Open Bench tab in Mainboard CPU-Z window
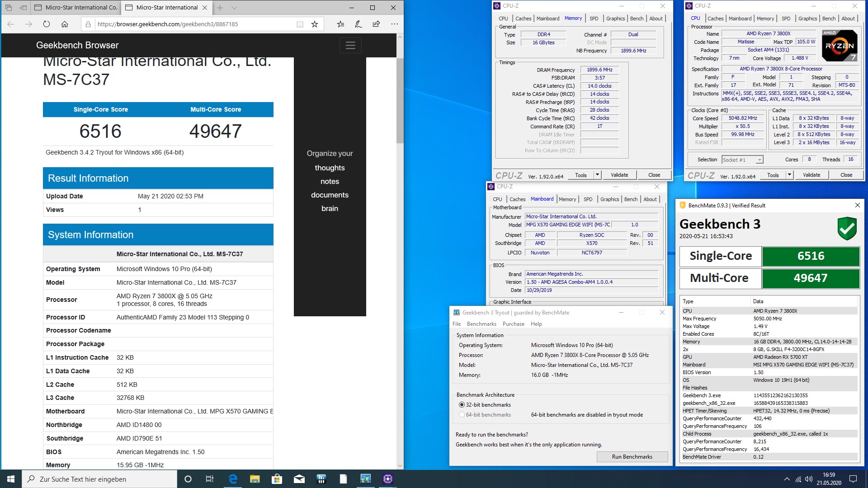 pyautogui.click(x=631, y=199)
